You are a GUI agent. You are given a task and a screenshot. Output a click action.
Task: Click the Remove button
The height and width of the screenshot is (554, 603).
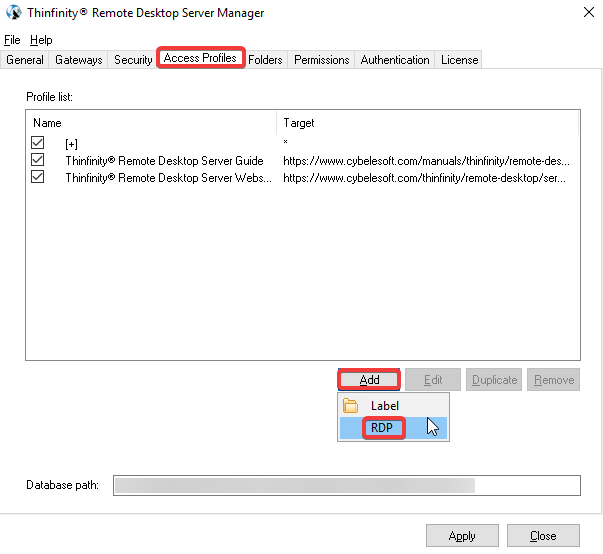554,380
